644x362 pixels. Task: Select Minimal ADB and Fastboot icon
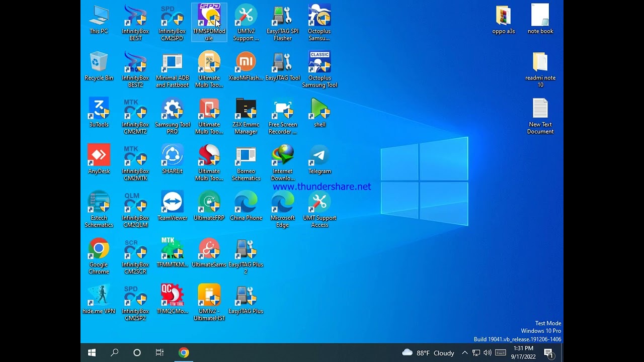(172, 70)
